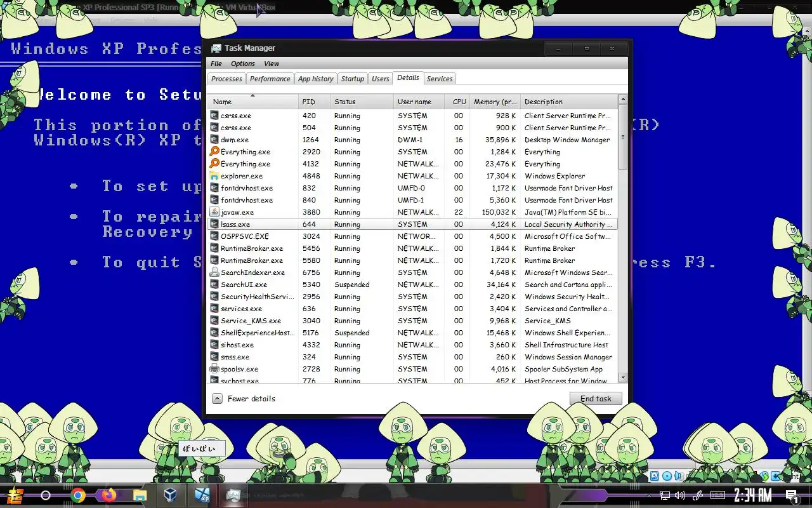The height and width of the screenshot is (508, 812).
Task: Sort by the User name column header
Action: pos(419,102)
